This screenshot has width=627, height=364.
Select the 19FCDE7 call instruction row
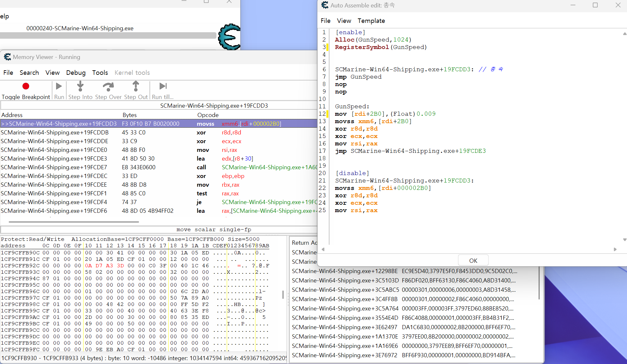pos(159,167)
